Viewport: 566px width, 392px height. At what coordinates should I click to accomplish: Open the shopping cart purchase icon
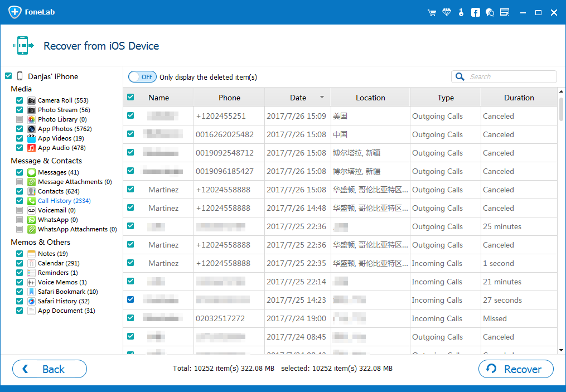(432, 12)
